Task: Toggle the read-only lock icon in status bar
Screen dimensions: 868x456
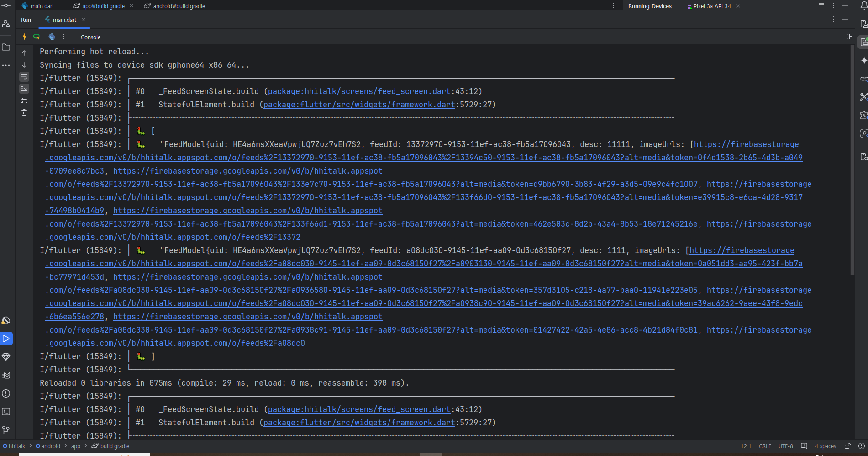Action: click(847, 446)
